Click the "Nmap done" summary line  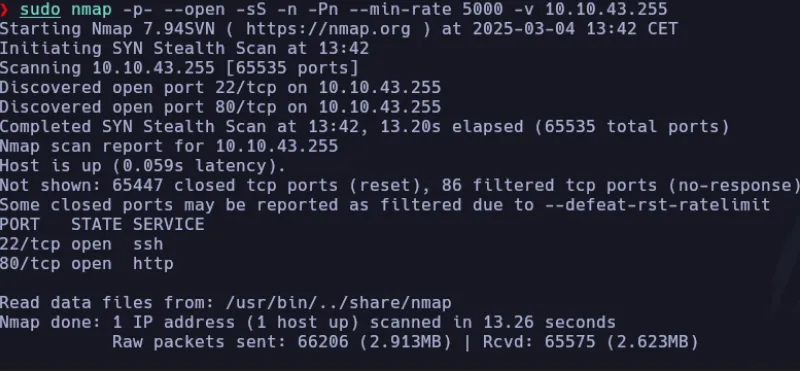pos(308,323)
